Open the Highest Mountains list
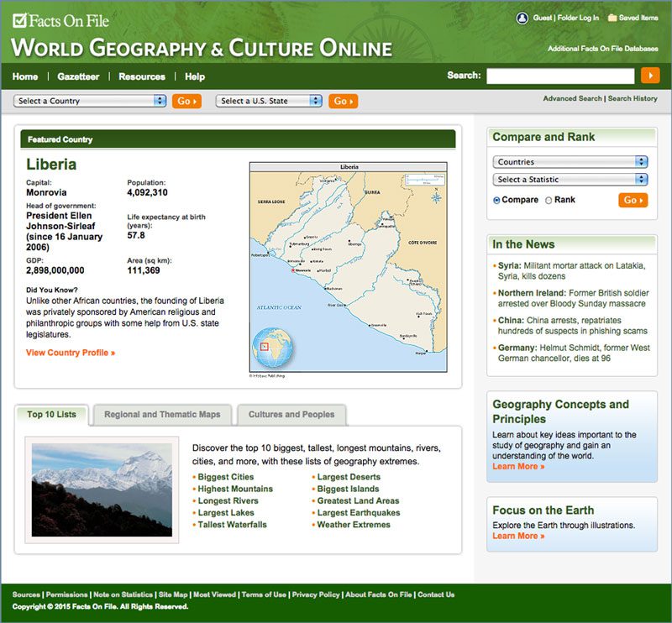Image resolution: width=672 pixels, height=623 pixels. (235, 489)
